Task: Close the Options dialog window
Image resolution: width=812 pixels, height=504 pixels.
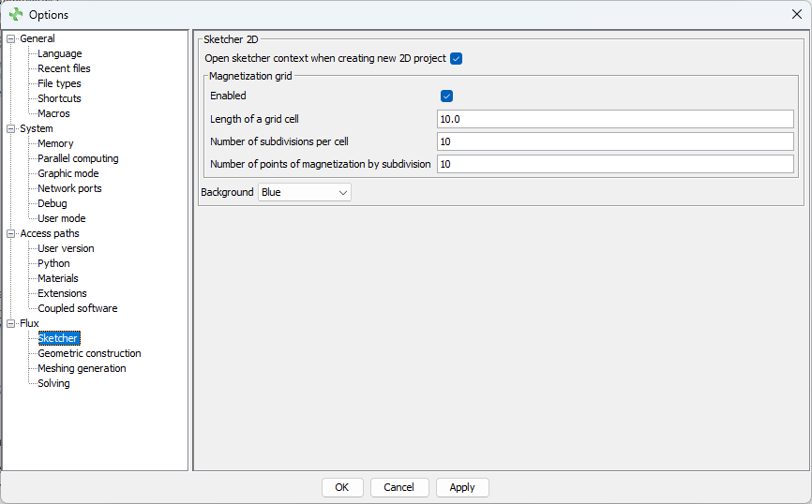Action: 796,14
